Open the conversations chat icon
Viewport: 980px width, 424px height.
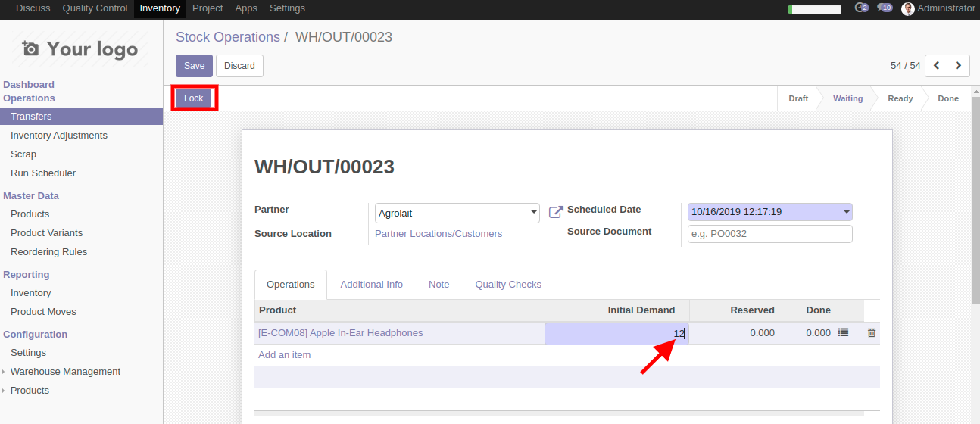(x=885, y=8)
